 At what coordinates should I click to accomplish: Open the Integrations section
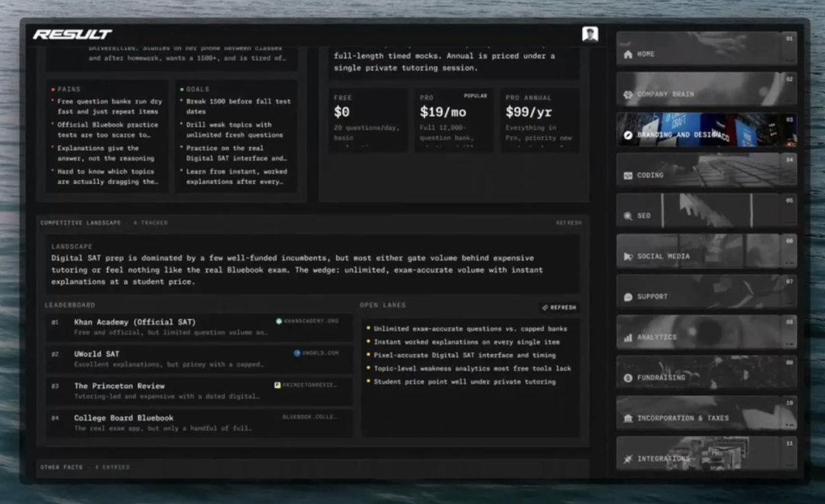[x=707, y=454]
